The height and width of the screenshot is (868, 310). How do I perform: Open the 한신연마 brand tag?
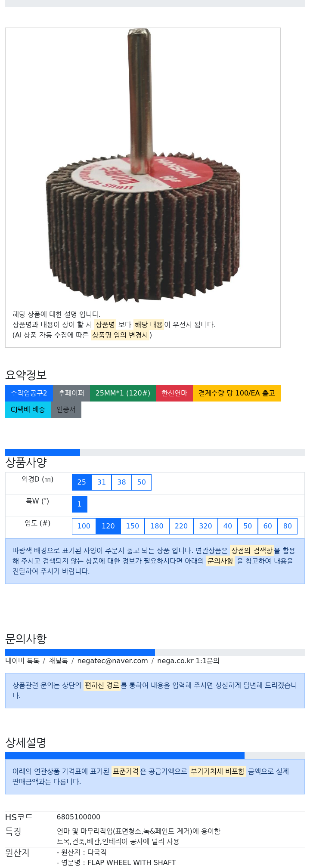point(174,393)
